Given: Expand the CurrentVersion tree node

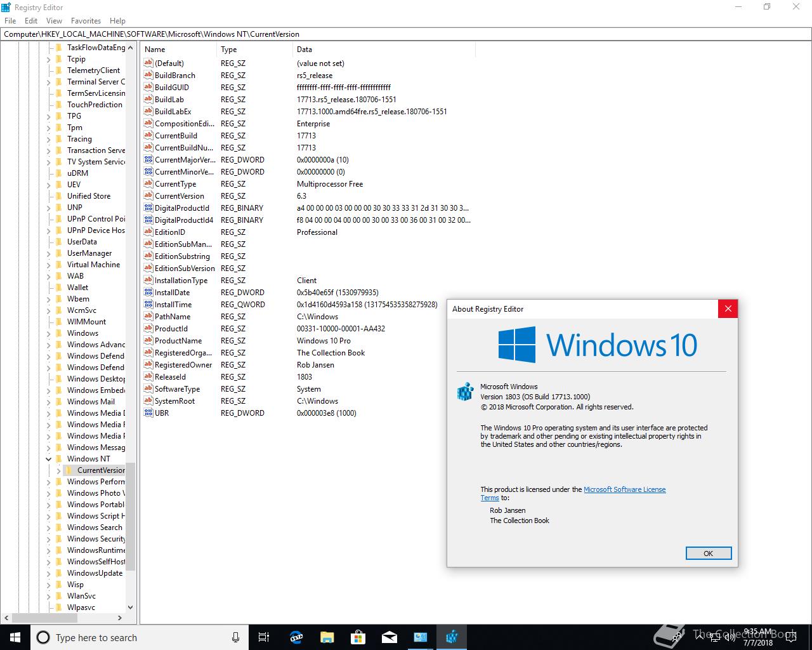Looking at the screenshot, I should [x=59, y=470].
